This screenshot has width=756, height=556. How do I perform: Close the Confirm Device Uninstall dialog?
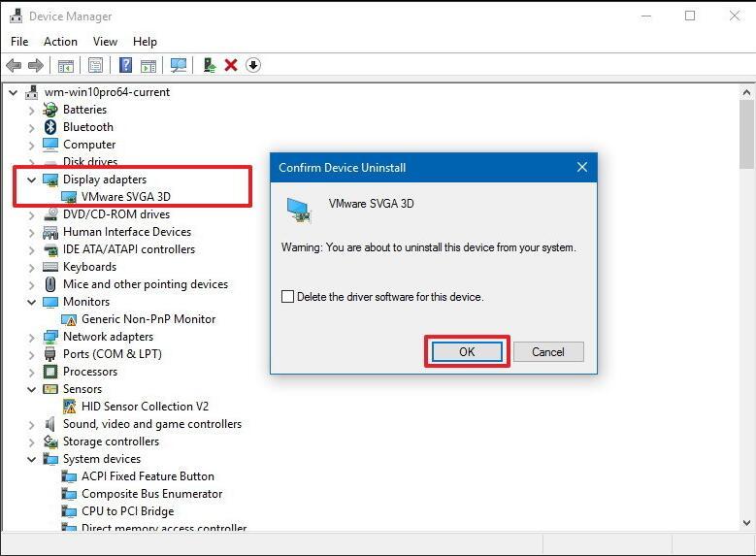pos(582,167)
